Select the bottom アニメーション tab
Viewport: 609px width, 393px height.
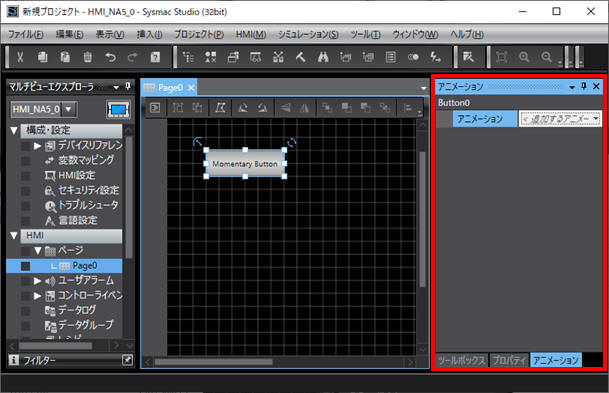pyautogui.click(x=556, y=360)
